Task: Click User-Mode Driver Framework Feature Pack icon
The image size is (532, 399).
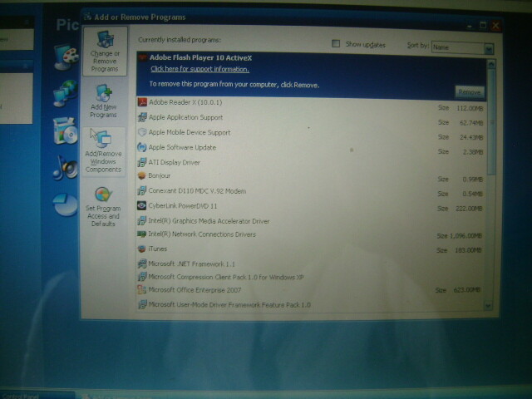Action: 142,304
